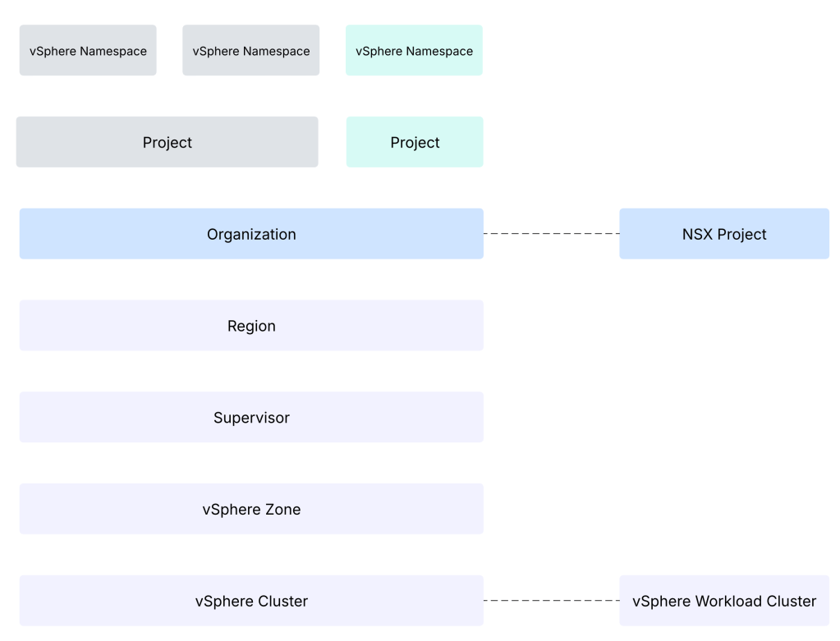Select the teal Project box
This screenshot has width=840, height=641.
[x=415, y=142]
